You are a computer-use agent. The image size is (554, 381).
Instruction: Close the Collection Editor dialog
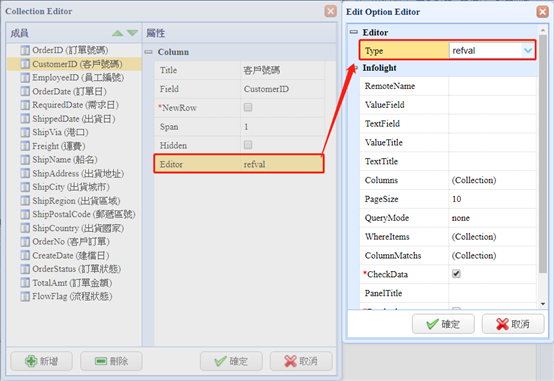coord(330,11)
